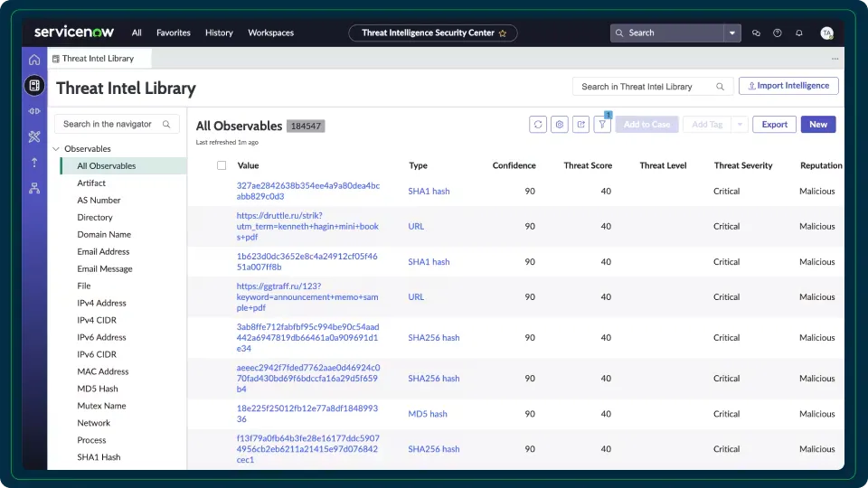Image resolution: width=868 pixels, height=488 pixels.
Task: Click the magnifier in Threat Intel Library search
Action: (720, 87)
